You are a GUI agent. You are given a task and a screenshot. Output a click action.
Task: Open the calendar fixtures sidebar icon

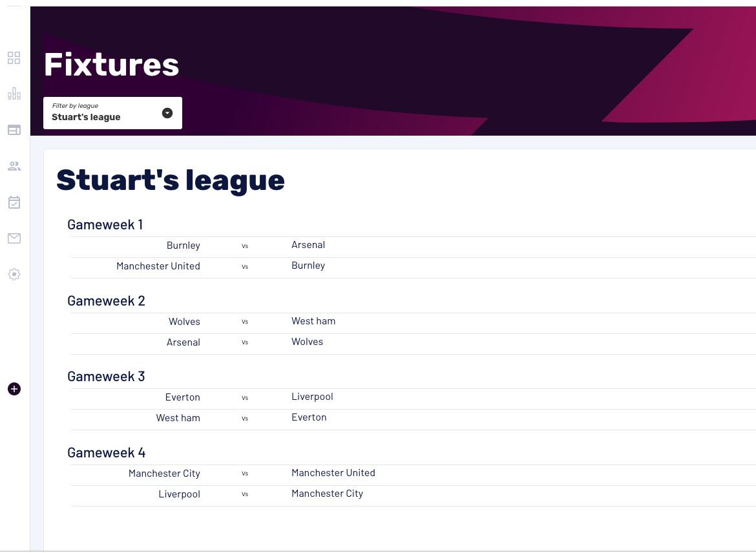[x=14, y=202]
